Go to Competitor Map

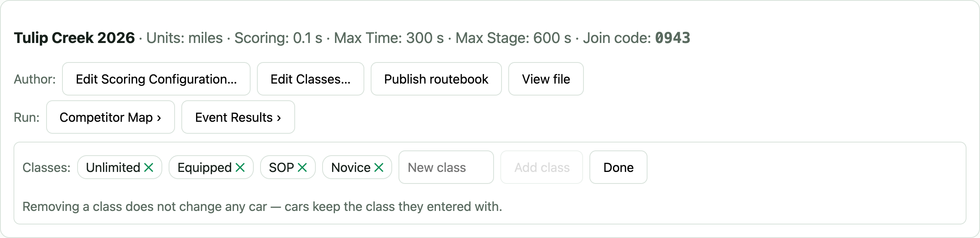coord(111,117)
